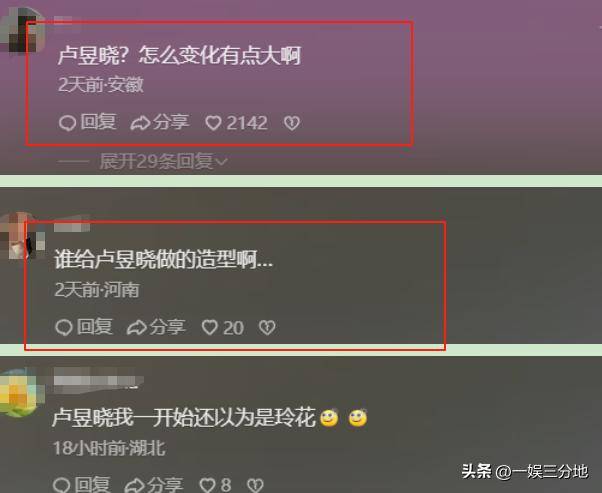Open the blurred username of second commenter

tap(72, 224)
